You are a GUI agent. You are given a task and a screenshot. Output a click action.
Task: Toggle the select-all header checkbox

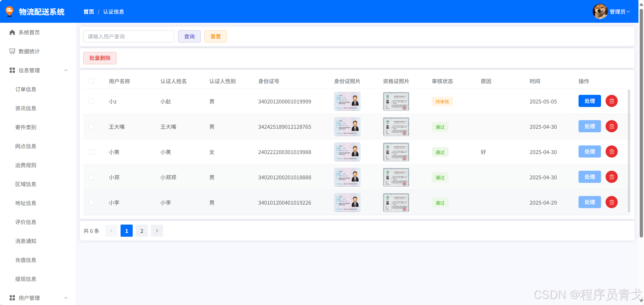91,81
